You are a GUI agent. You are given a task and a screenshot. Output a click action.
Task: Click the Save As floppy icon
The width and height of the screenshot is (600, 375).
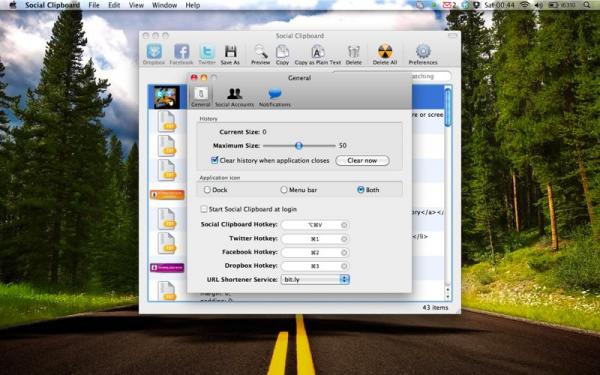point(230,52)
